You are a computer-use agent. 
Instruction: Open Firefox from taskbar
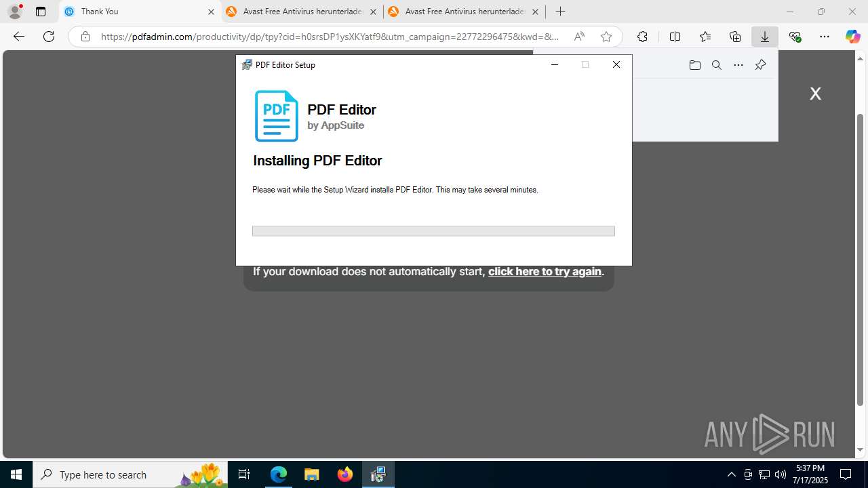[345, 474]
